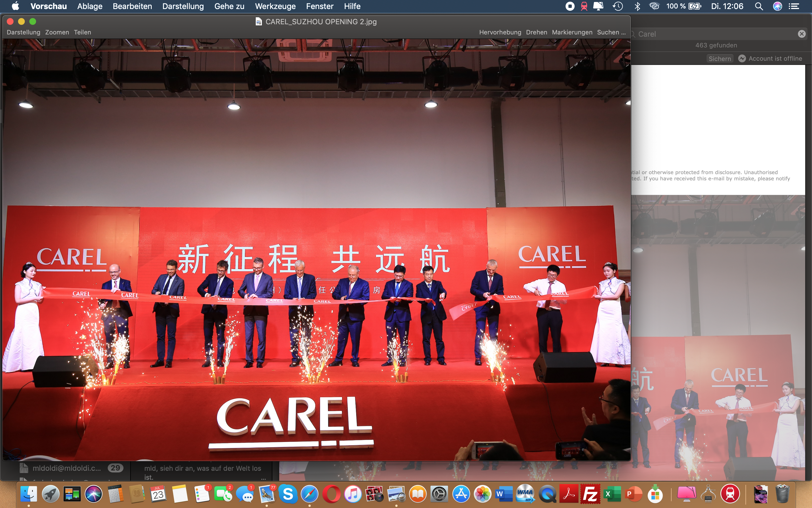This screenshot has width=812, height=508.
Task: Open Adobe Acrobat from the Dock
Action: pyautogui.click(x=569, y=494)
